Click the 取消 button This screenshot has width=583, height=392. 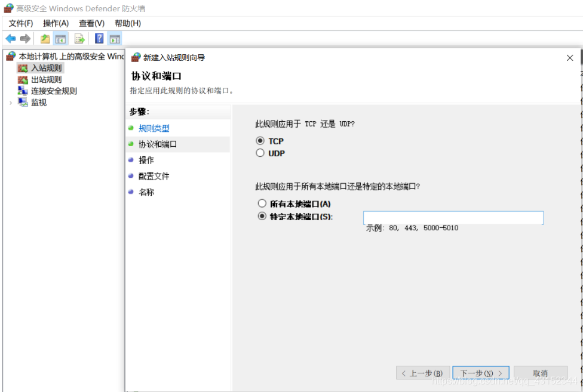tap(540, 372)
